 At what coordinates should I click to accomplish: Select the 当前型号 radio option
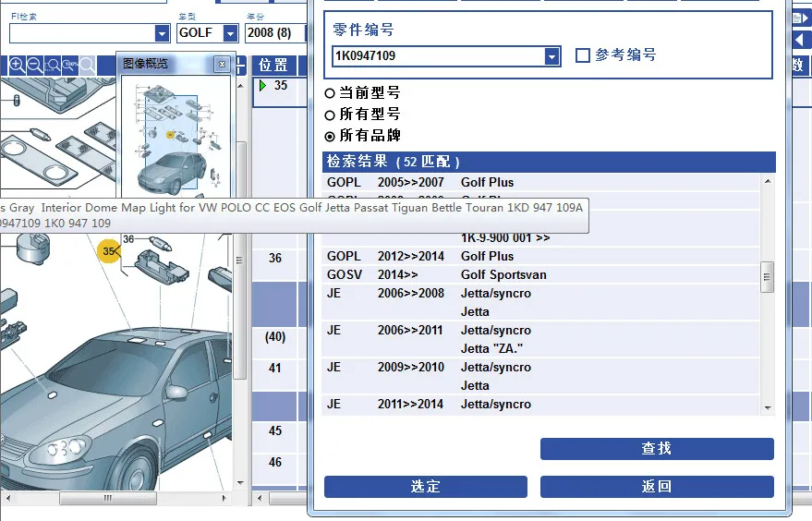(330, 93)
